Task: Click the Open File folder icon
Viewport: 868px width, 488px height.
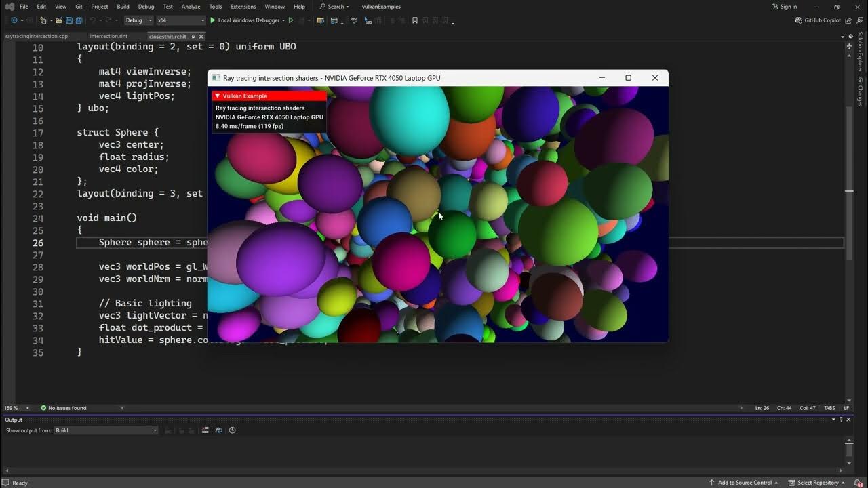Action: coord(59,20)
